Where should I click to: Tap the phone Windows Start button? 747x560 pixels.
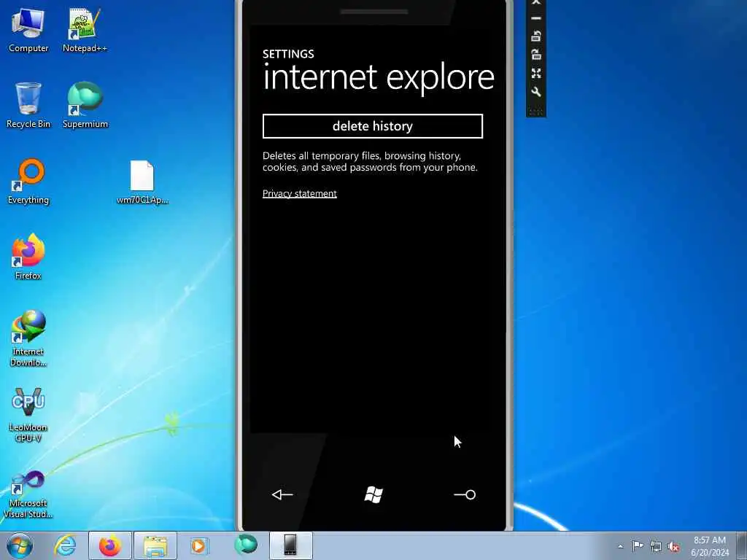click(373, 495)
